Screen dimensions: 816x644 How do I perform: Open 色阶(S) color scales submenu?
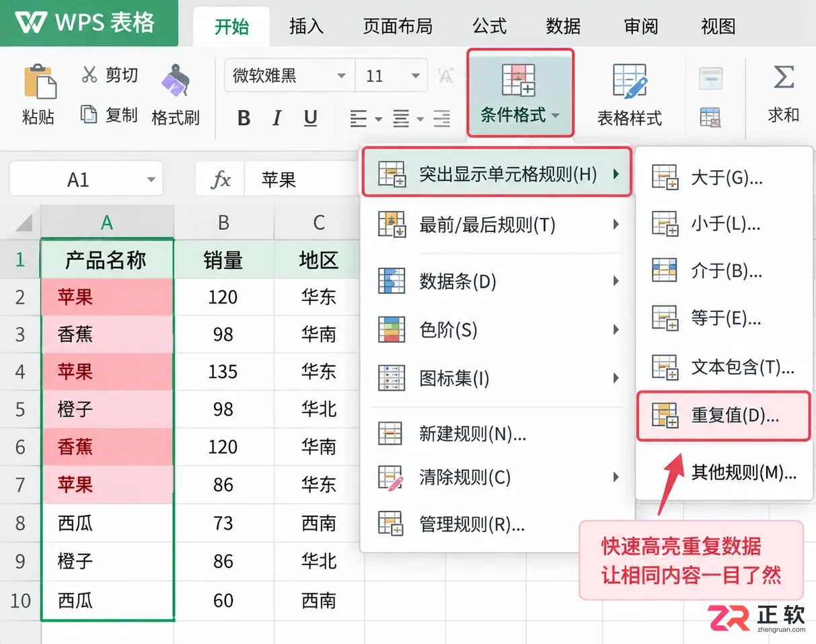coord(497,329)
